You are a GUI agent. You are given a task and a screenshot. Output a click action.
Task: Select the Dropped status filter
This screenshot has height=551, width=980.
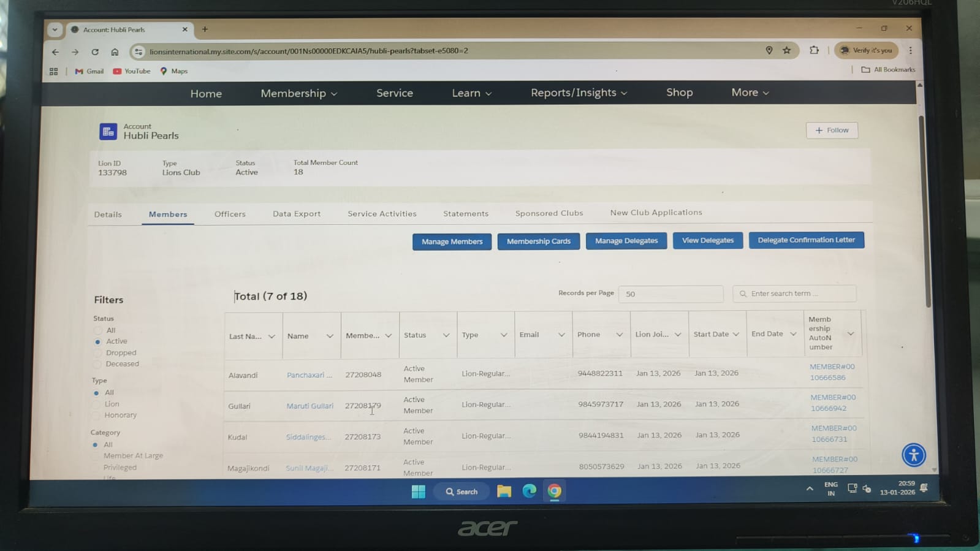tap(97, 353)
